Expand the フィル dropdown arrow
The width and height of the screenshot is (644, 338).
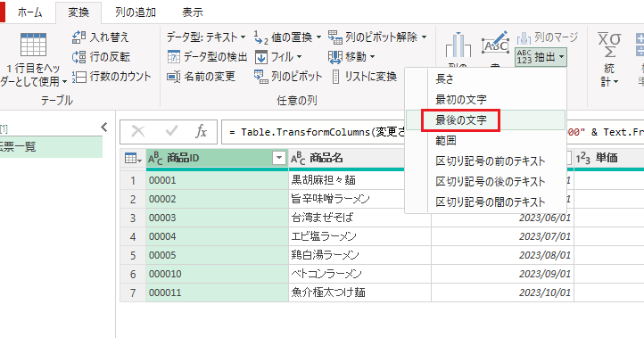[299, 57]
